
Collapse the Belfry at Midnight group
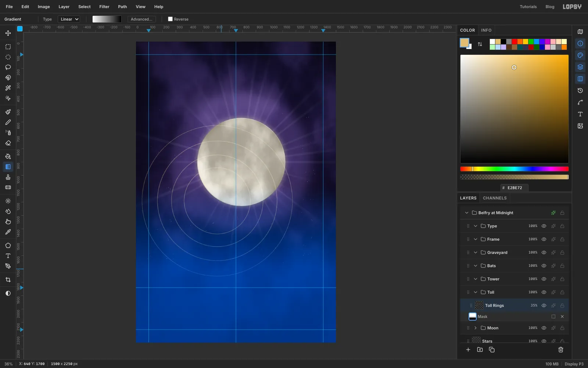467,213
